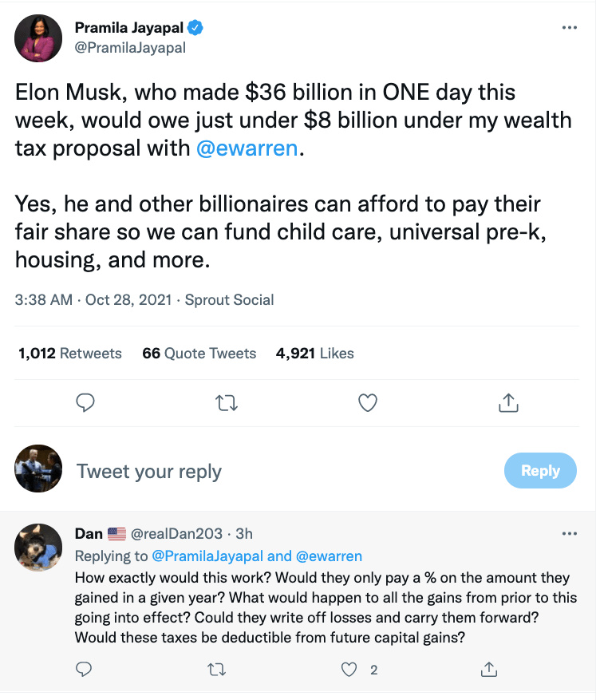596x700 pixels.
Task: Retweet the main wealth tax tweet
Action: (x=227, y=404)
